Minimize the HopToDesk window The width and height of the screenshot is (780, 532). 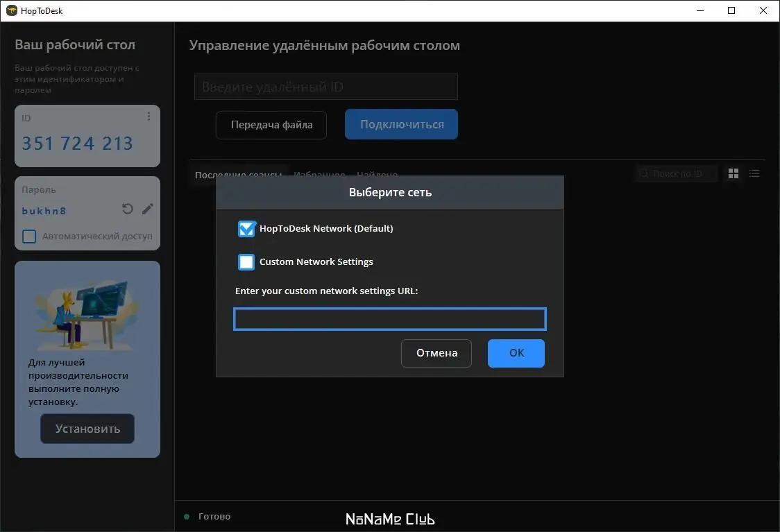[x=700, y=10]
